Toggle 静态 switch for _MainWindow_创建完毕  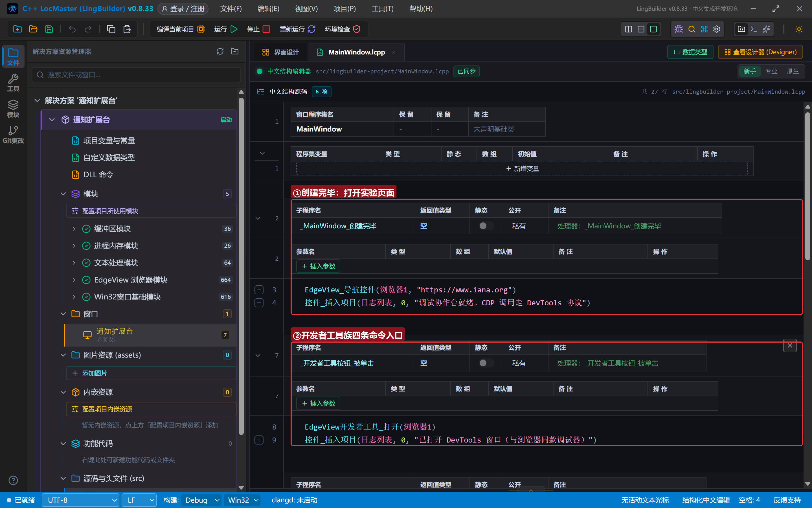coord(486,226)
